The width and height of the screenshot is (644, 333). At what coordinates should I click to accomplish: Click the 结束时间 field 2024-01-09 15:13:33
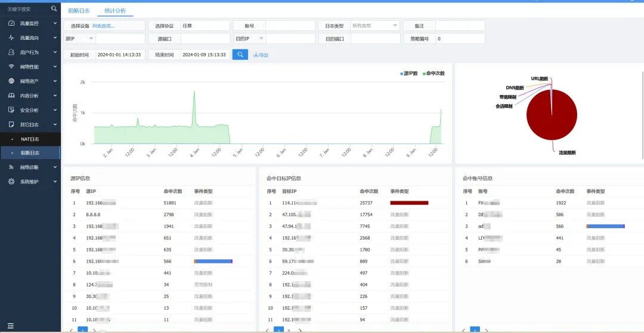205,55
